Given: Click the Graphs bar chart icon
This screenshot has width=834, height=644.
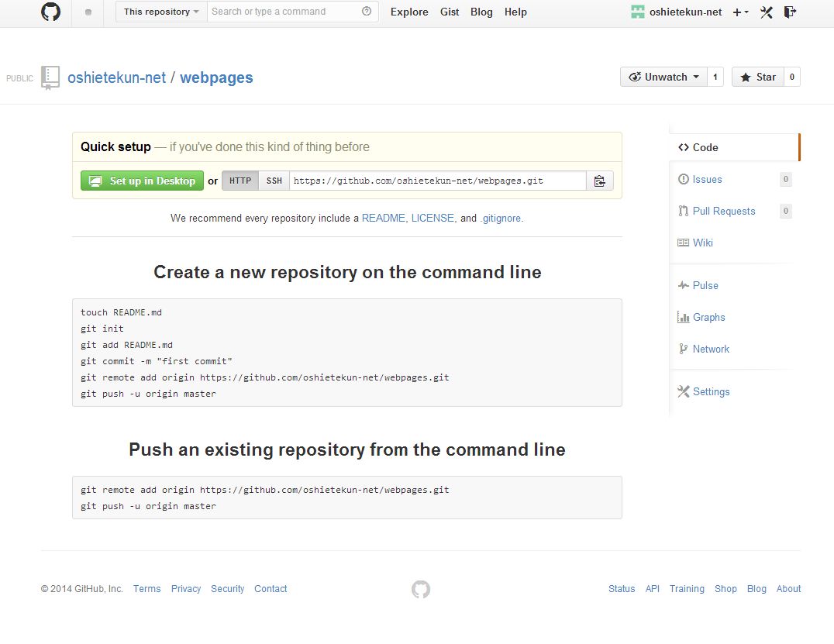Looking at the screenshot, I should pos(683,318).
